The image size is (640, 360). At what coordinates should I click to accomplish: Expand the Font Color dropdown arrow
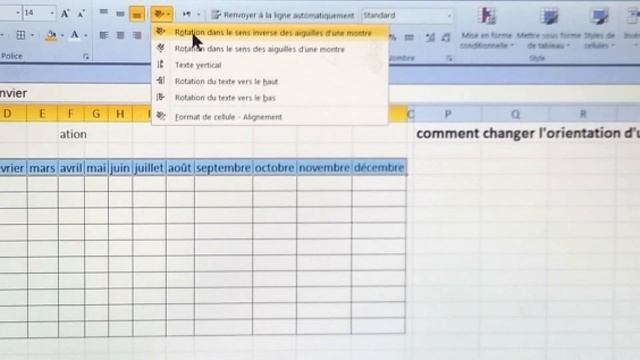coord(85,36)
